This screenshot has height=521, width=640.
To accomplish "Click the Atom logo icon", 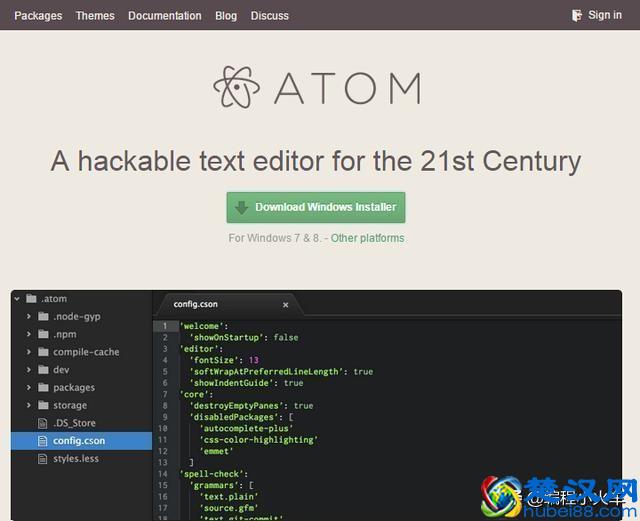I will pos(236,88).
